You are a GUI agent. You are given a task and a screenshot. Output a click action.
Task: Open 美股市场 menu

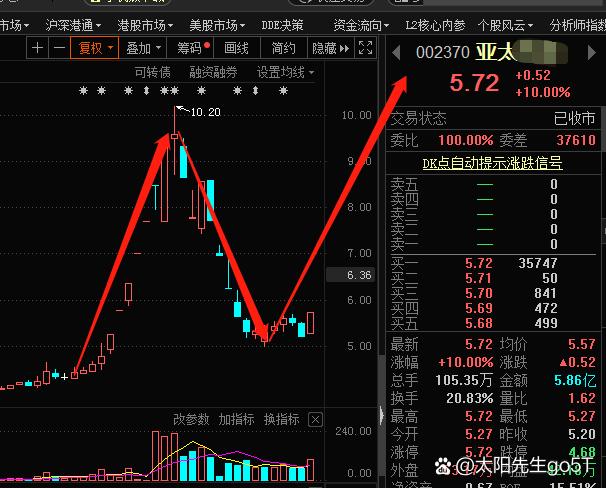(x=217, y=26)
